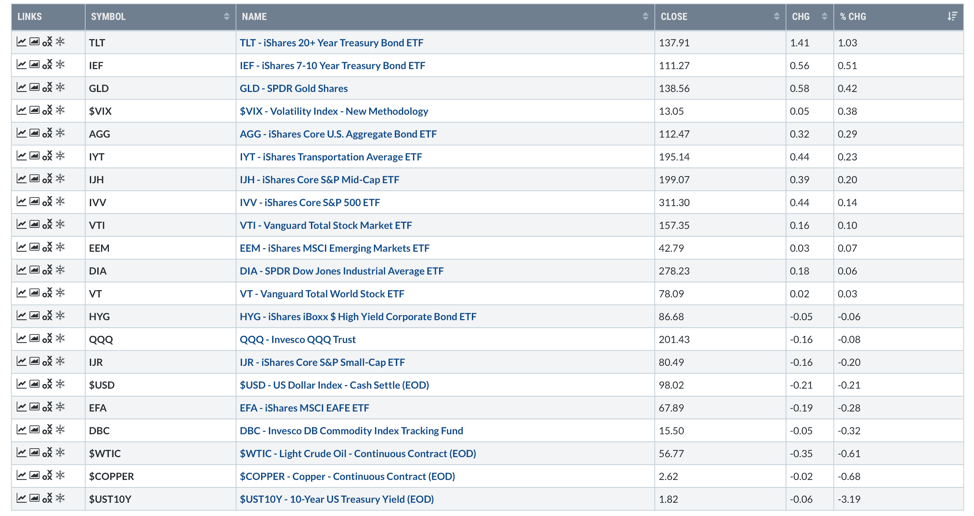Image resolution: width=974 pixels, height=516 pixels.
Task: Click the snowflake icon in the QQQ row
Action: point(60,338)
